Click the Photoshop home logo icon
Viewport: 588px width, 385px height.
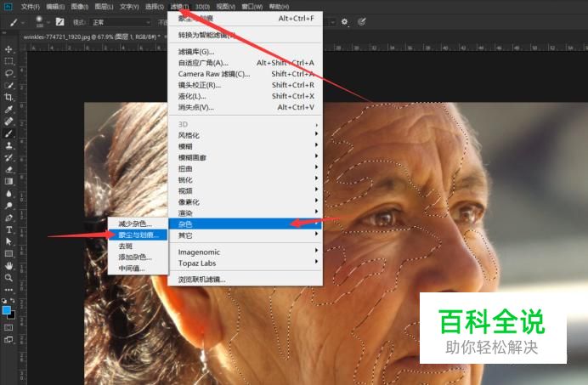[8, 7]
